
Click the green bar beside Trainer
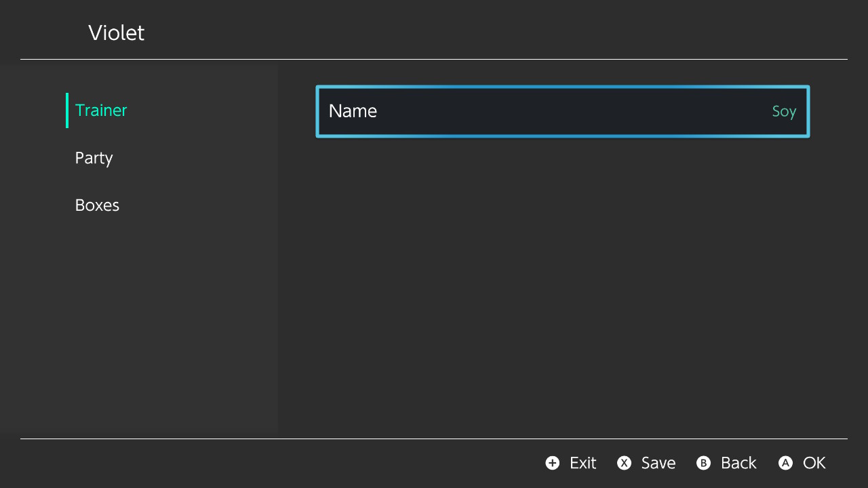coord(66,110)
